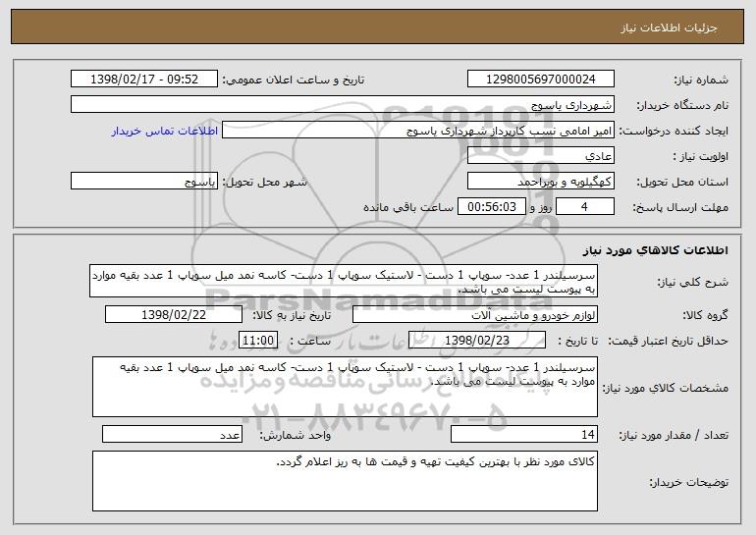Click the buyer organization field شهرداری یاسوج
Screen dimensions: 756x535
(x=343, y=104)
